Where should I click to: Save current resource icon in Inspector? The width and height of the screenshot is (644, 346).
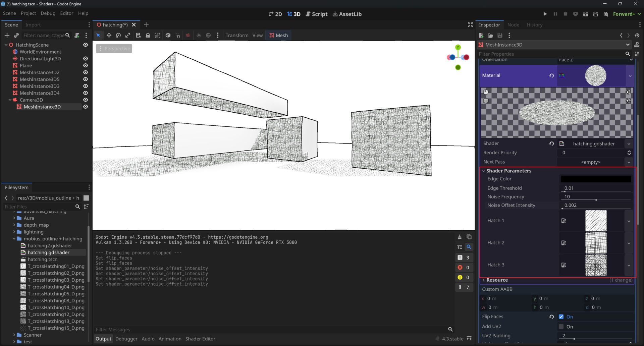pos(500,35)
